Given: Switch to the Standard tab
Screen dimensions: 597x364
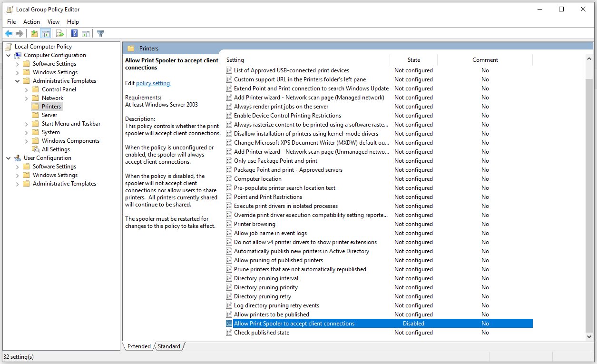Looking at the screenshot, I should click(x=169, y=346).
